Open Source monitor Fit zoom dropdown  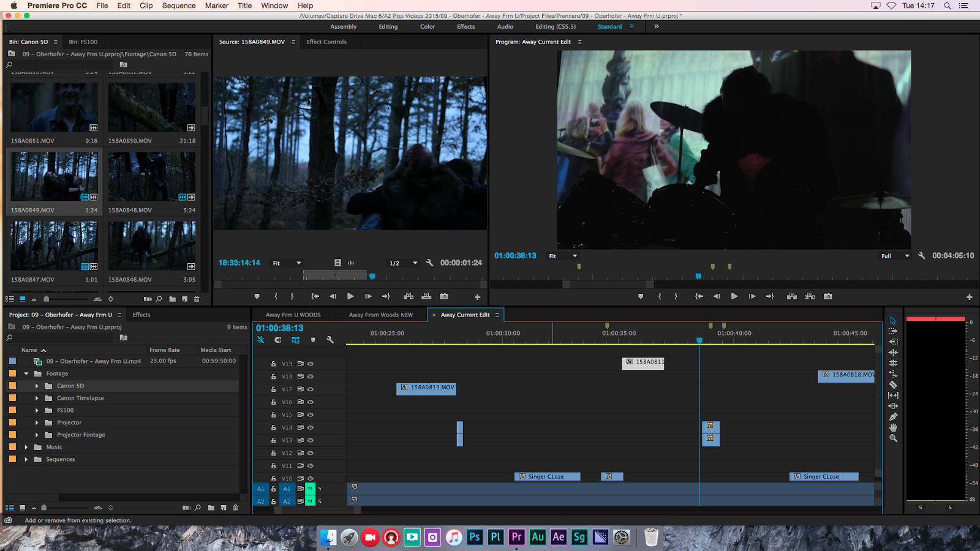(x=287, y=263)
